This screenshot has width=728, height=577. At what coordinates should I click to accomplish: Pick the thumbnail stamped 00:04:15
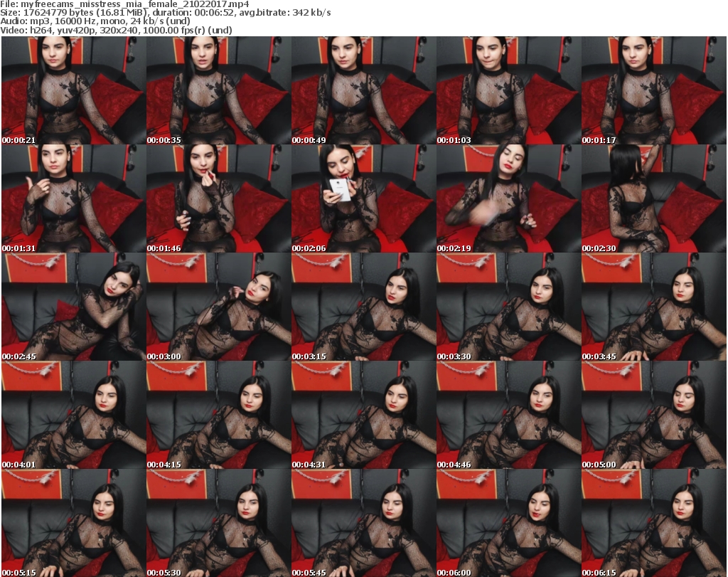tap(219, 415)
